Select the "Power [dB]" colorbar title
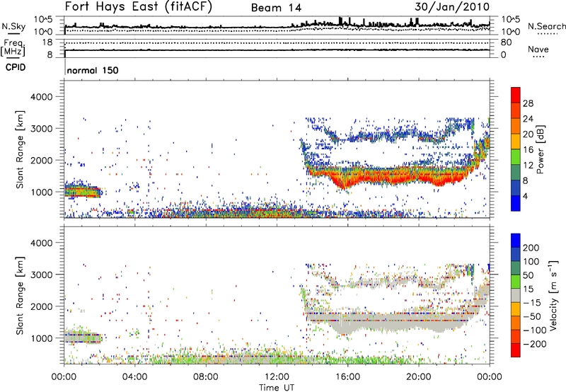The height and width of the screenshot is (392, 566). point(541,149)
